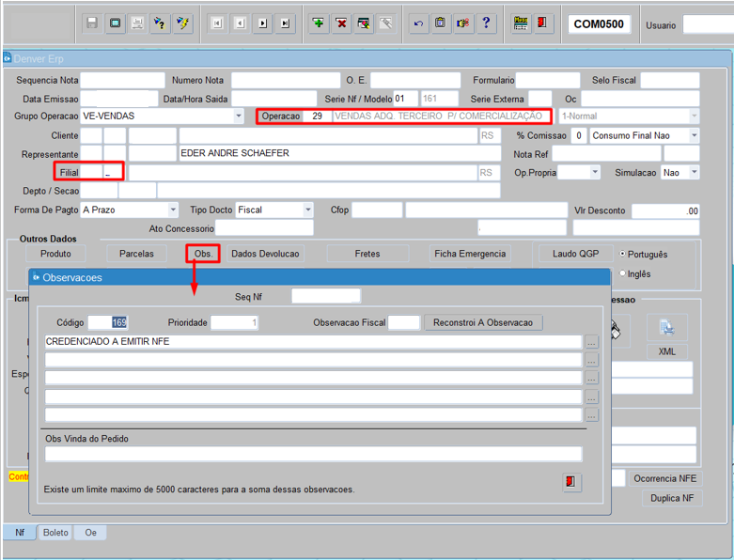The width and height of the screenshot is (734, 560).
Task: Close Observacoes with red door icon
Action: (x=571, y=482)
